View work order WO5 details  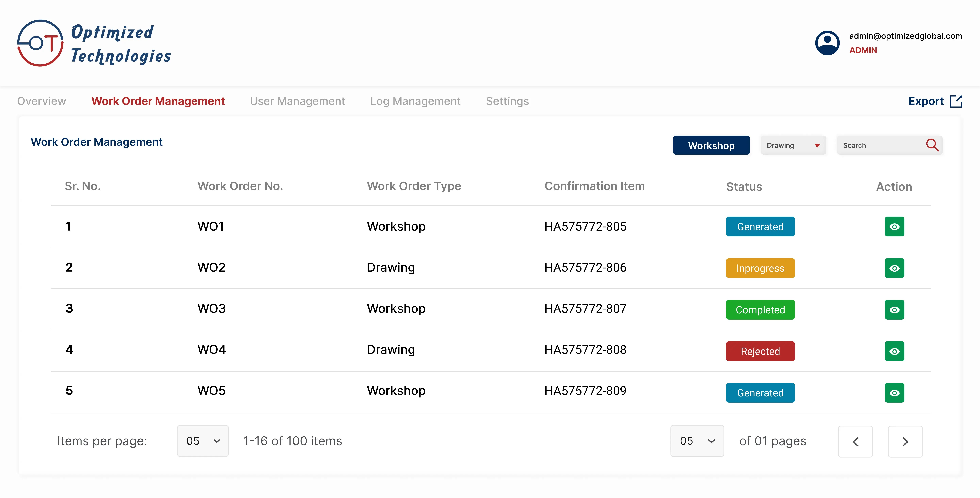(894, 393)
